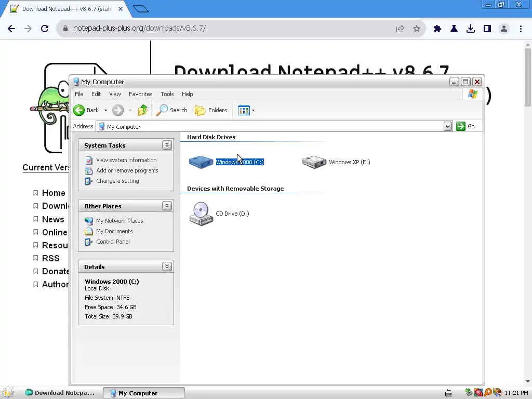The image size is (532, 399).
Task: Click My Computer taskbar button
Action: click(143, 393)
